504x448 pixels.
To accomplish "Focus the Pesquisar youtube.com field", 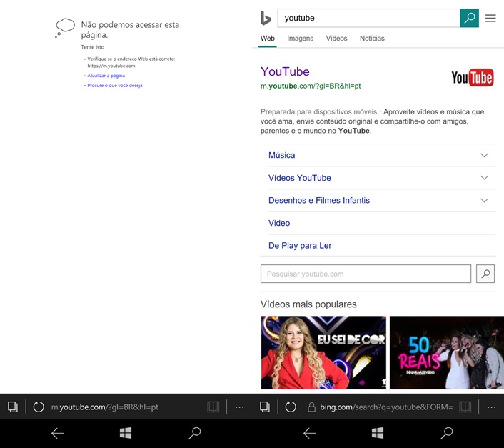I will pyautogui.click(x=366, y=274).
